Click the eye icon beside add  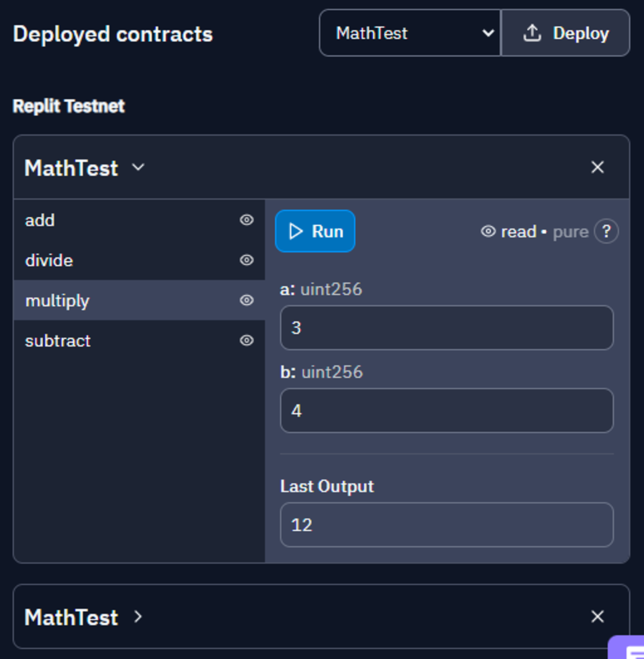[247, 220]
